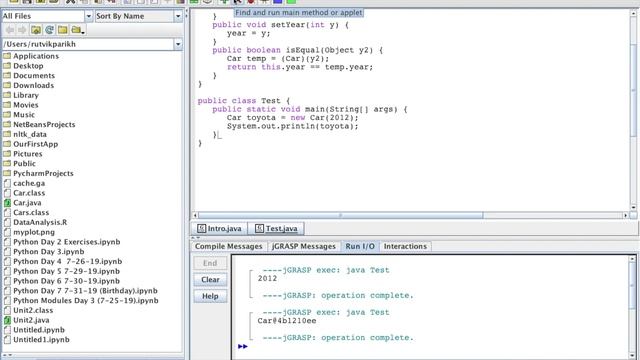Click the NetBeansProjects folder icon
This screenshot has width=640, height=360.
pyautogui.click(x=7, y=124)
